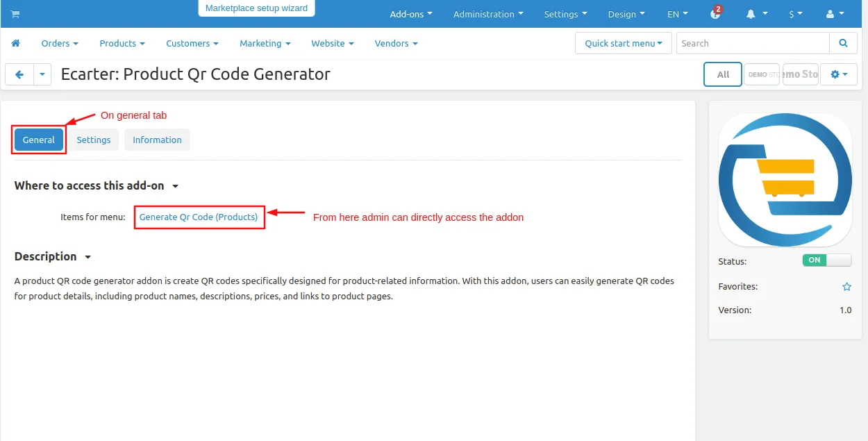This screenshot has height=441, width=868.
Task: Expand the Orders menu
Action: 60,43
